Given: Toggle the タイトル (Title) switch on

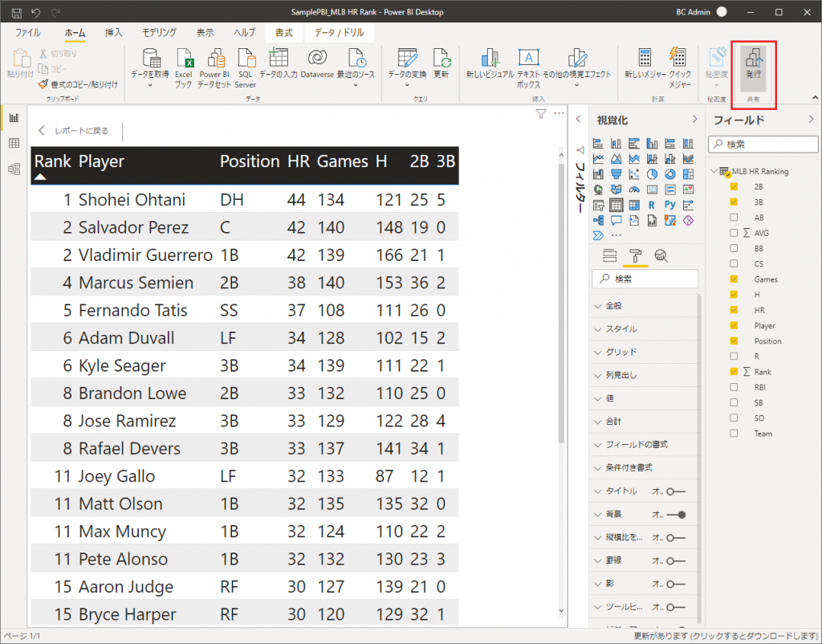Looking at the screenshot, I should pyautogui.click(x=676, y=491).
